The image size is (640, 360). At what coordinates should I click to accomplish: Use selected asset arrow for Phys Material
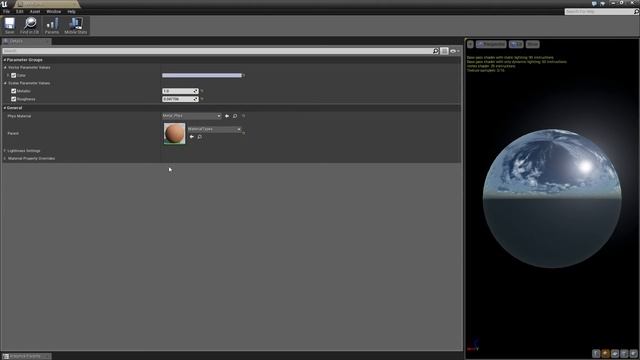[227, 116]
